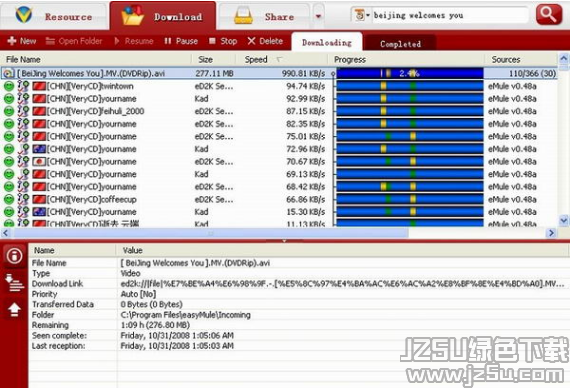Click the Open Folder toolbar icon
This screenshot has width=570, height=388.
[x=50, y=41]
